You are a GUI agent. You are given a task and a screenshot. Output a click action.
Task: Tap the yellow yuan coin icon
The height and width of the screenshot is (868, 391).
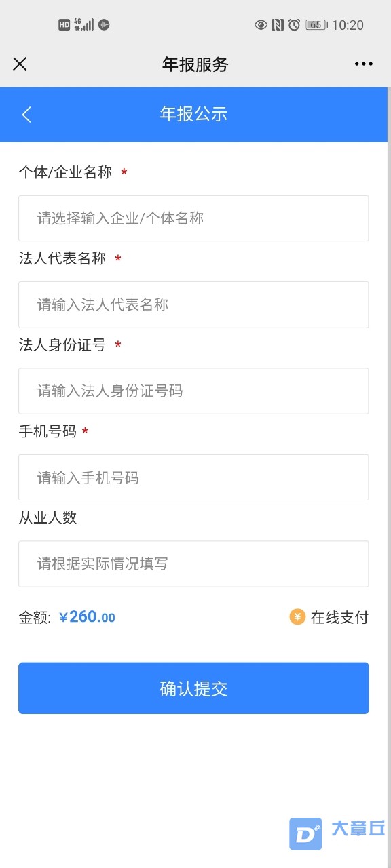click(x=297, y=616)
